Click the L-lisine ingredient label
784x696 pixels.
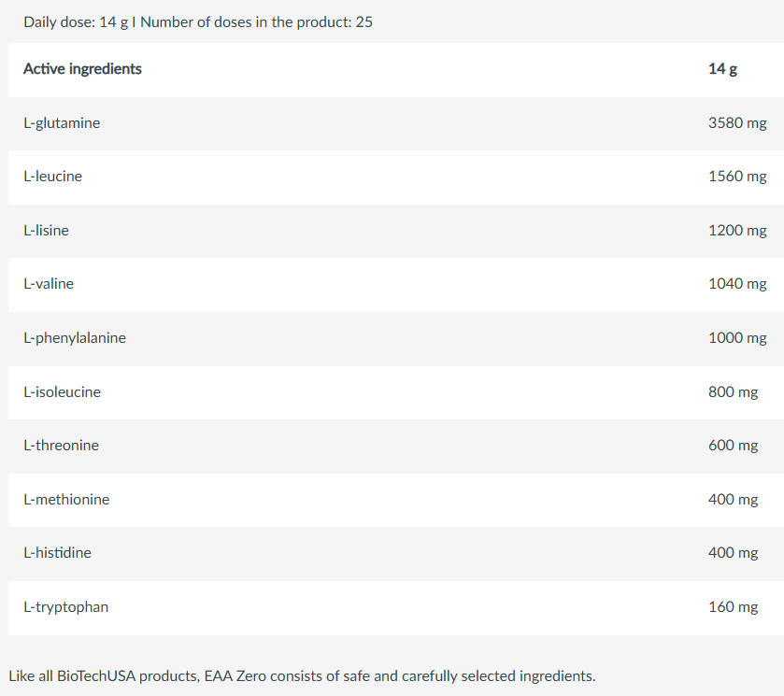47,231
